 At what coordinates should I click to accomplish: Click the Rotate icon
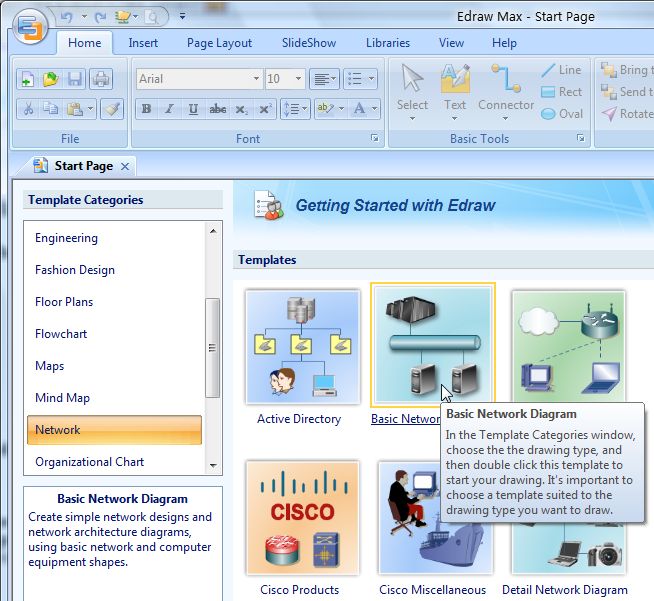point(609,114)
